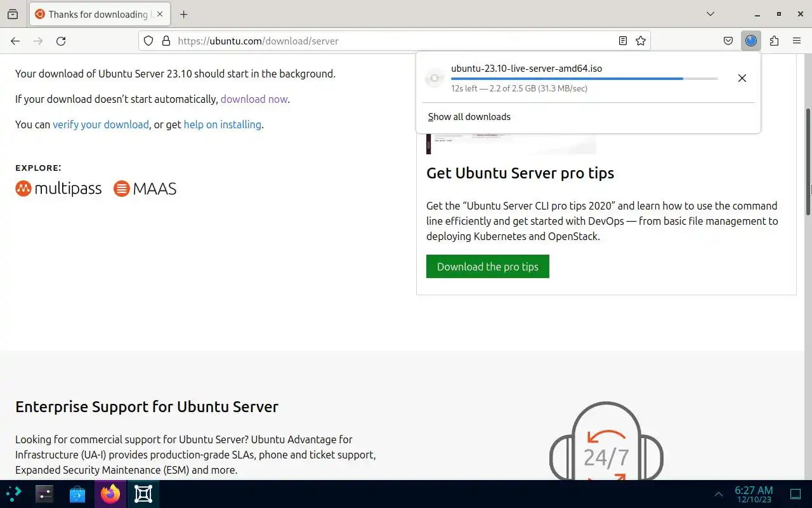Click the 'Get Ubuntu Server pro tips' heading
Image resolution: width=812 pixels, height=508 pixels.
pyautogui.click(x=520, y=173)
